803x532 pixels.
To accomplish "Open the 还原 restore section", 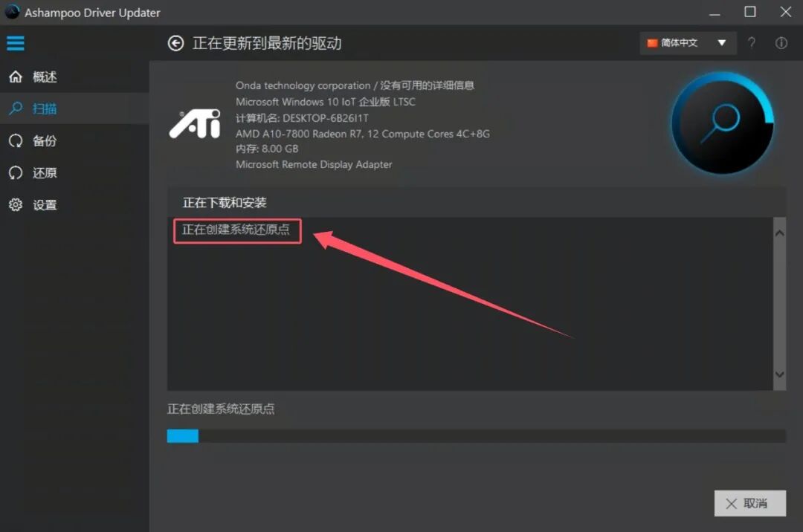I will 74,173.
